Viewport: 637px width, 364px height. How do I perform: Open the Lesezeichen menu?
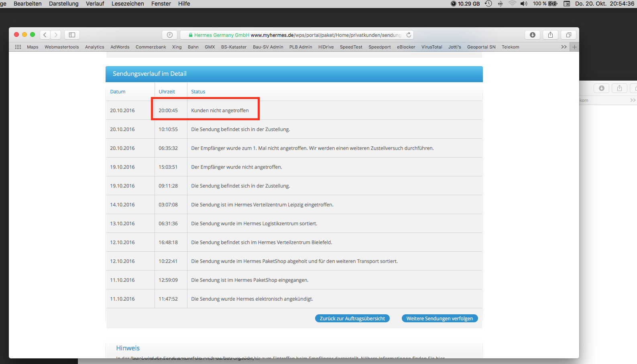(128, 4)
